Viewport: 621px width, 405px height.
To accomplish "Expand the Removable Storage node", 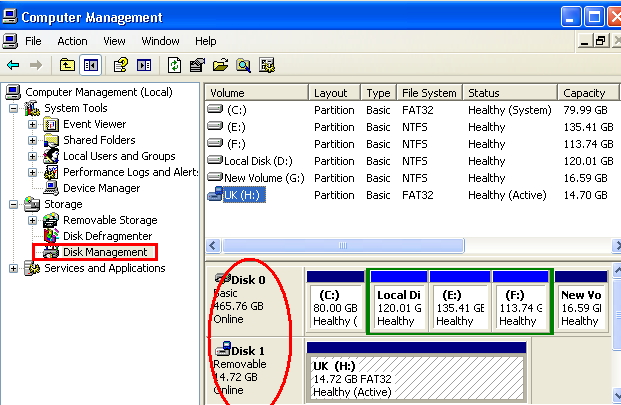I will click(x=32, y=220).
